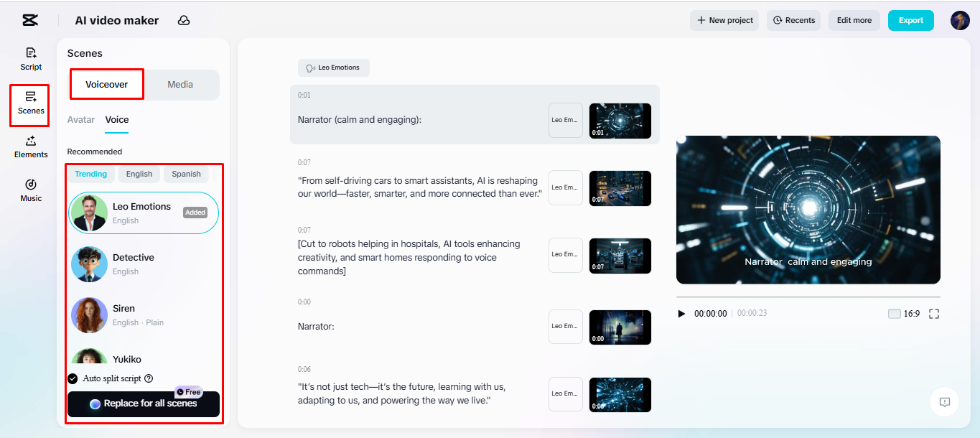Switch to the Media tab
The width and height of the screenshot is (980, 438).
179,84
